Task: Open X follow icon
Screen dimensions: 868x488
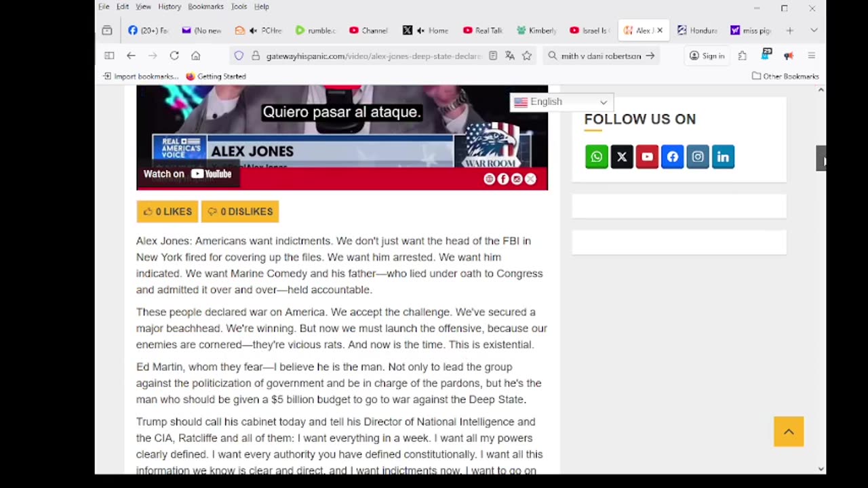Action: (x=622, y=157)
